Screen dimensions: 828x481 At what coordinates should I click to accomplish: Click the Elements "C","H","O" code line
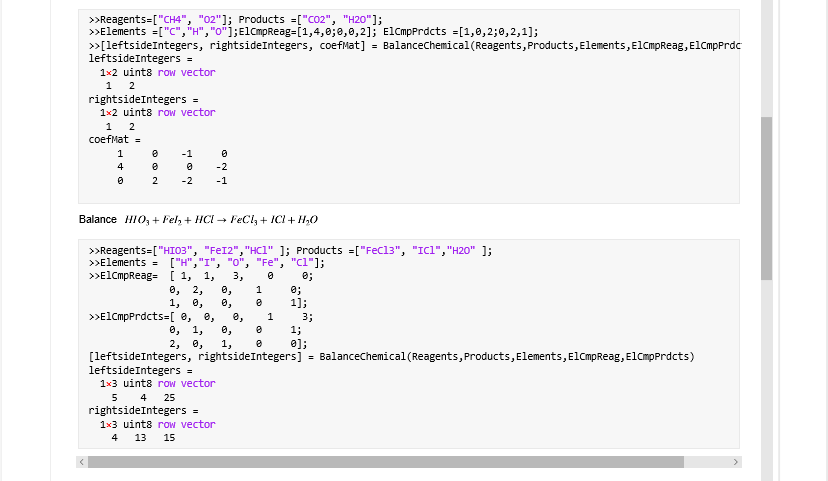314,32
